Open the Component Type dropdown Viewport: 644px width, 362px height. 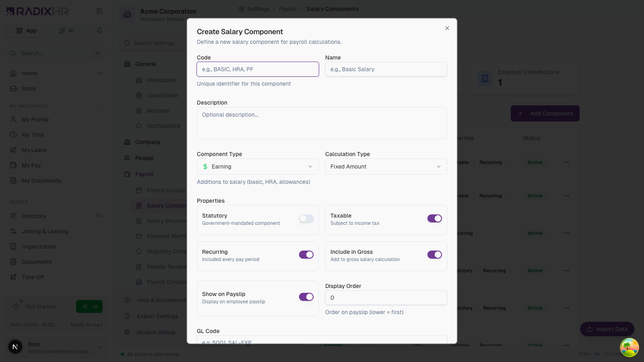click(258, 167)
